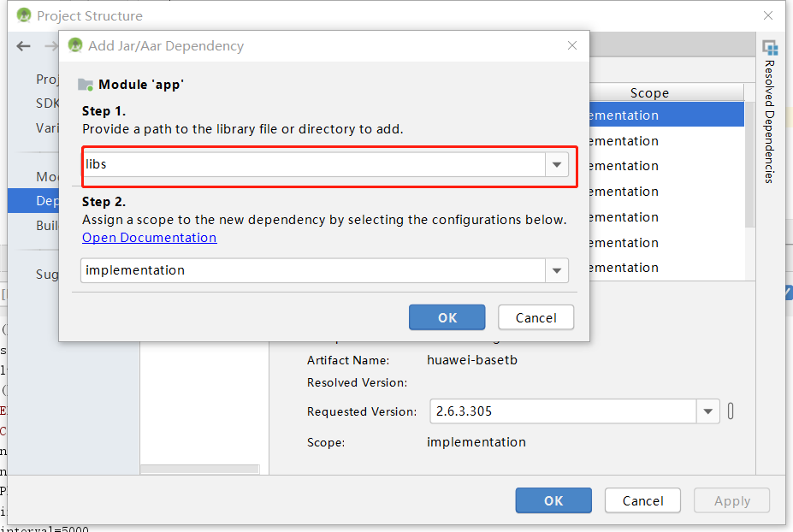Click the Android icon in the Add Jar/Aar Dependency title
Screen dimensions: 793x532
(x=75, y=45)
